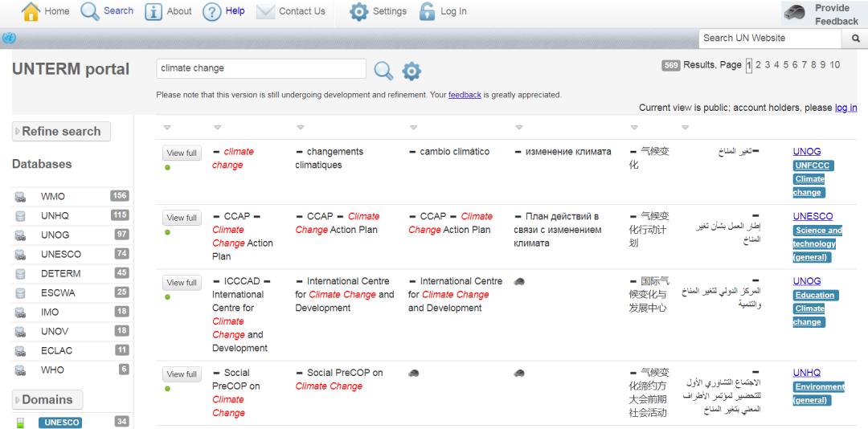Open dropdown arrow above French terms column
Image resolution: width=868 pixels, height=429 pixels.
300,128
